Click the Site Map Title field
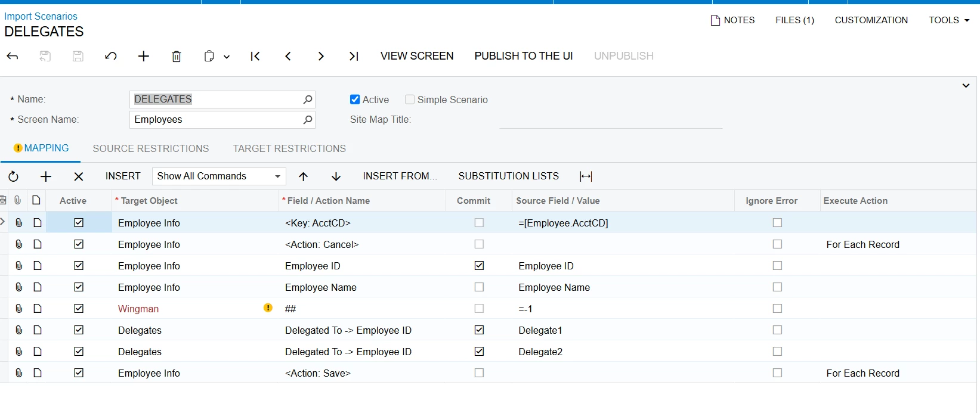Screen dimensions: 980x413 click(x=611, y=120)
